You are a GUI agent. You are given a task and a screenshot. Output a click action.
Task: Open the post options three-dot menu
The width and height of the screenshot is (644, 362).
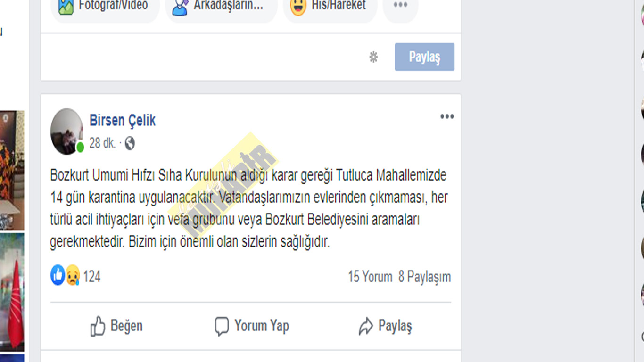tap(447, 116)
